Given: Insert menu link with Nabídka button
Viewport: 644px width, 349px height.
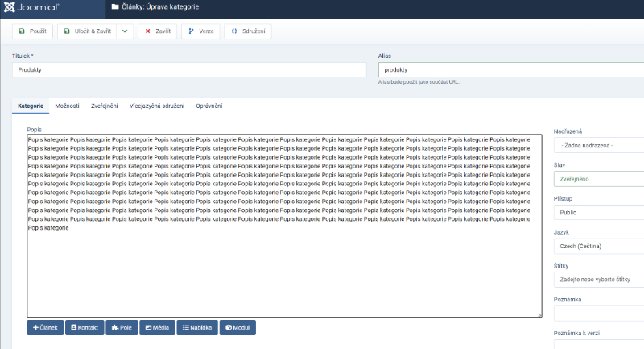Looking at the screenshot, I should (x=197, y=328).
